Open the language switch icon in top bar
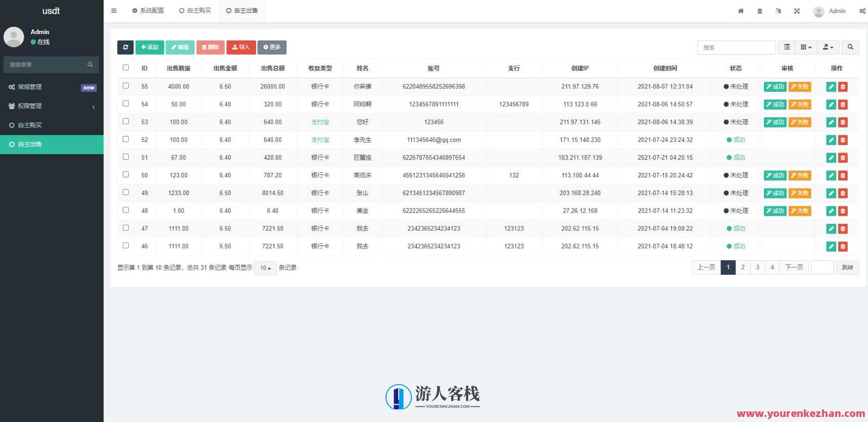The image size is (868, 422). click(778, 11)
